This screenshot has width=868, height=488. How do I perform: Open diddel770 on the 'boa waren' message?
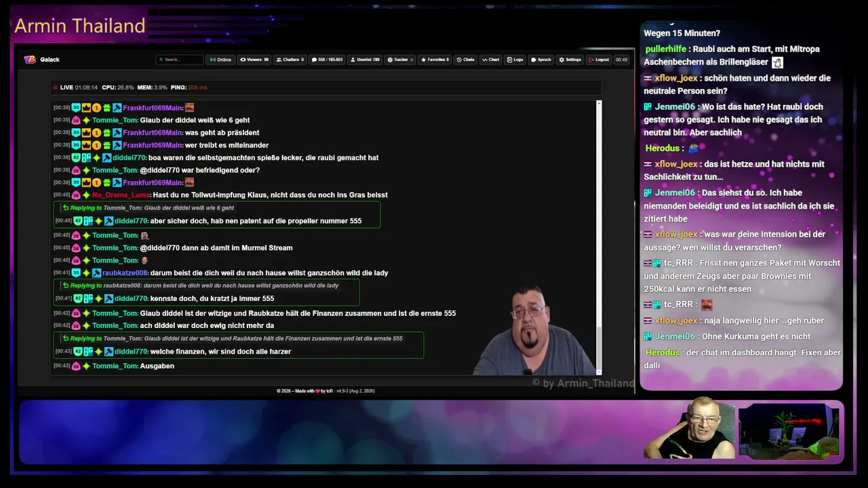[x=130, y=158]
